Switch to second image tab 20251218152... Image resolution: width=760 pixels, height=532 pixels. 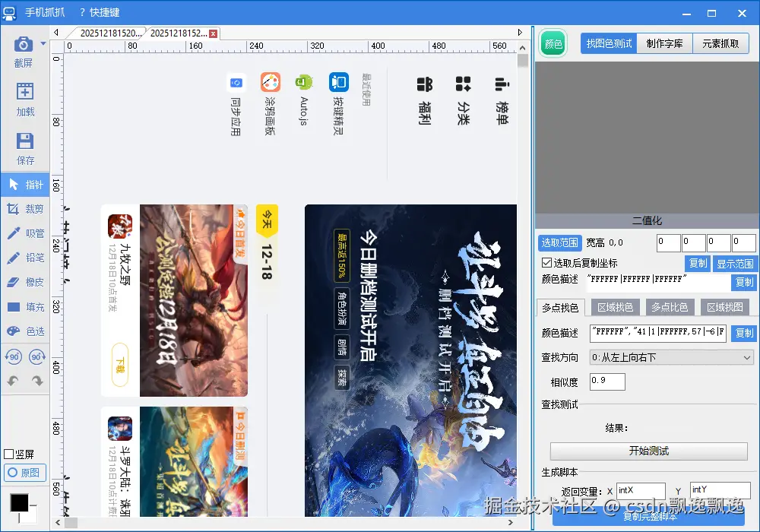click(177, 33)
